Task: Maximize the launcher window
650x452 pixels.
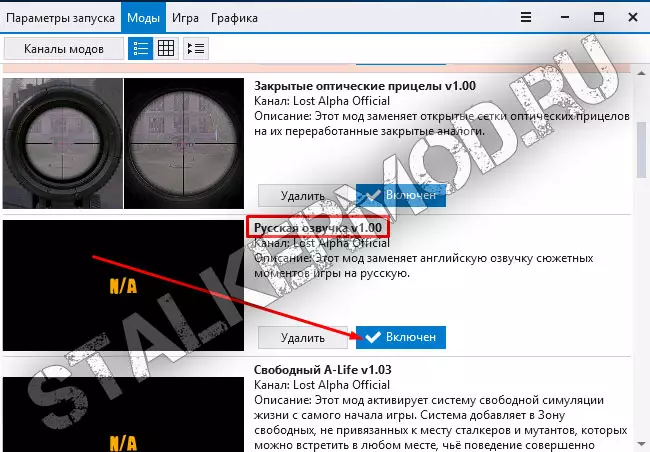Action: coord(599,17)
